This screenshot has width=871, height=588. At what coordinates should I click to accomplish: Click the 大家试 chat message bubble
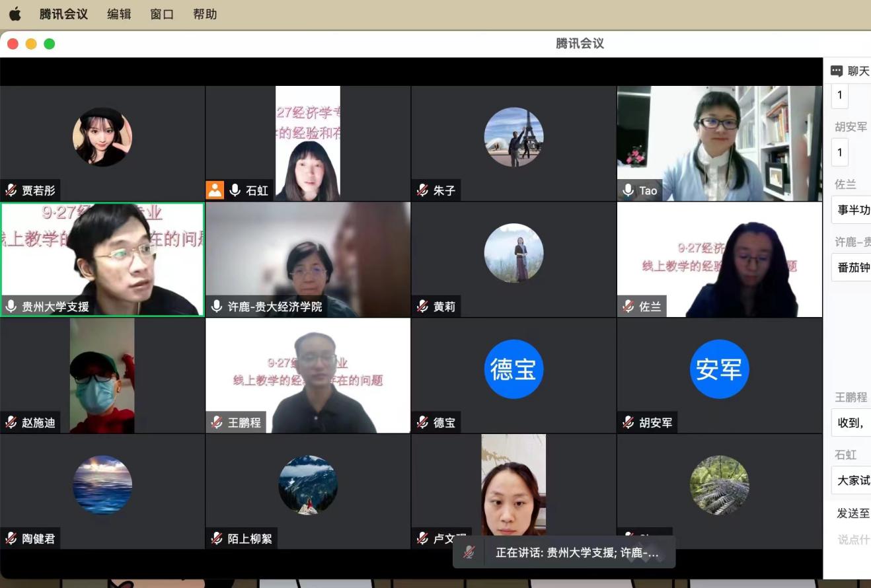(852, 480)
